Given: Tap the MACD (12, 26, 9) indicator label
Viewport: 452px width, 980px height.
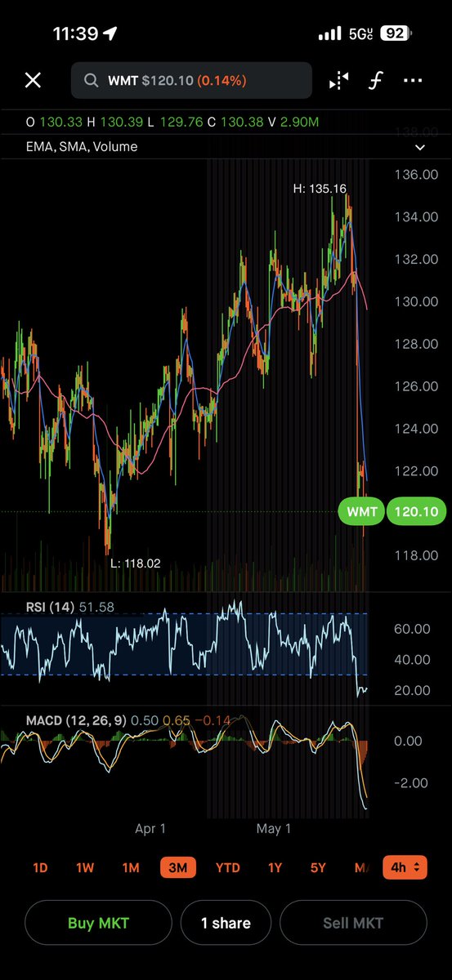Looking at the screenshot, I should point(75,721).
